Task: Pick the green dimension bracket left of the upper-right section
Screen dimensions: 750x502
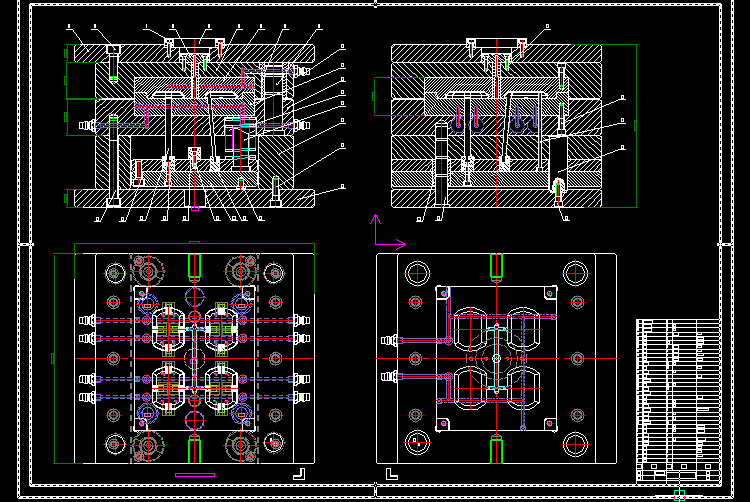Action: coord(374,96)
